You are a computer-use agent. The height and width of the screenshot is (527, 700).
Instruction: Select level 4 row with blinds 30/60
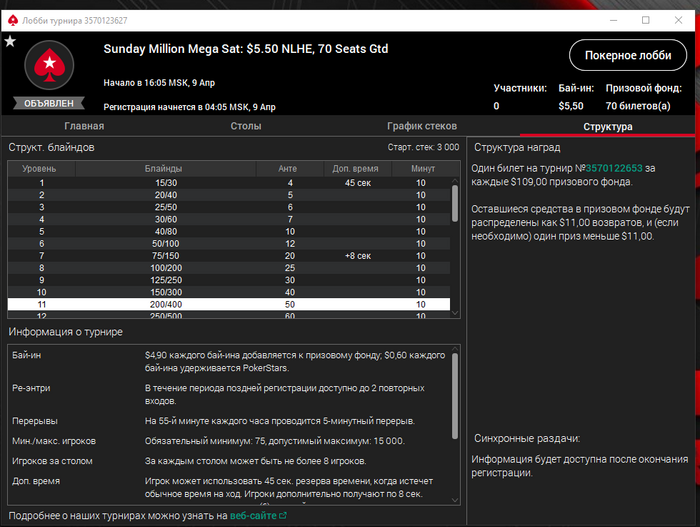(229, 219)
